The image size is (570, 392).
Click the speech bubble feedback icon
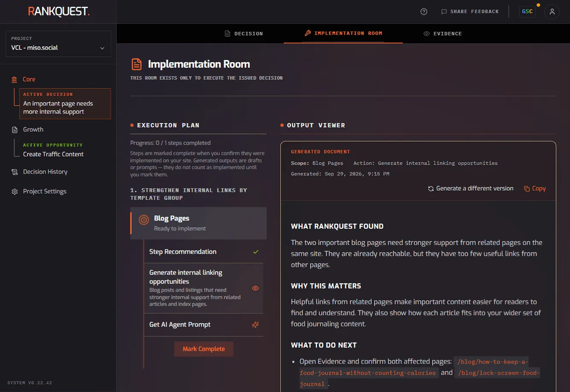444,12
